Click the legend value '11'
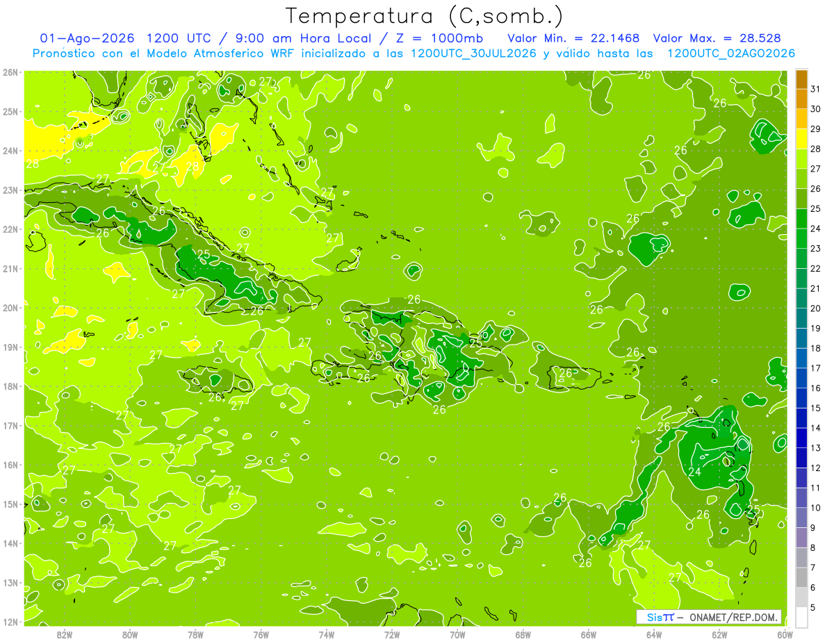Screen dimensions: 834x644 coord(816,488)
